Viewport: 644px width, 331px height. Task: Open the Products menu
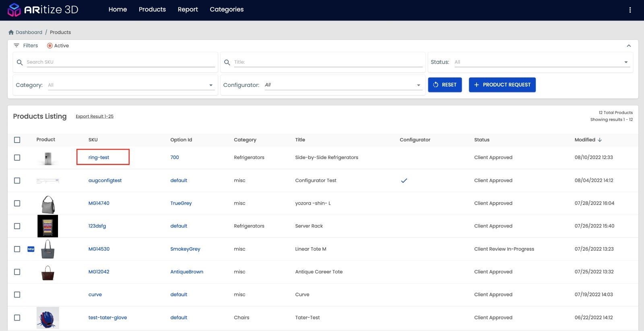tap(152, 9)
